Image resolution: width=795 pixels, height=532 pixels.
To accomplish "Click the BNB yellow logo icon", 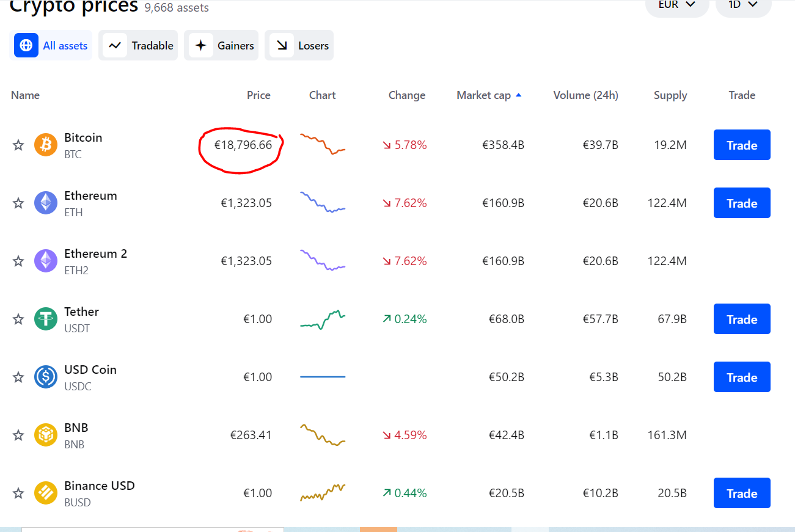I will click(46, 435).
